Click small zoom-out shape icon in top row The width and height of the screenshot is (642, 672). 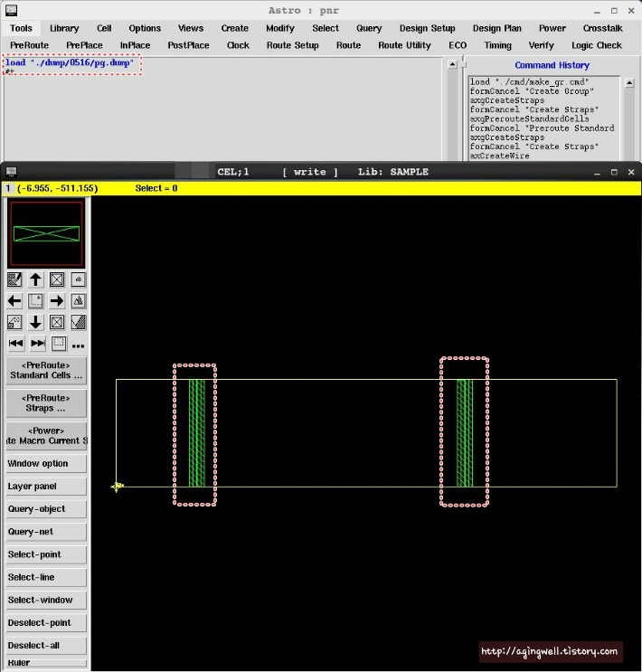[x=78, y=279]
